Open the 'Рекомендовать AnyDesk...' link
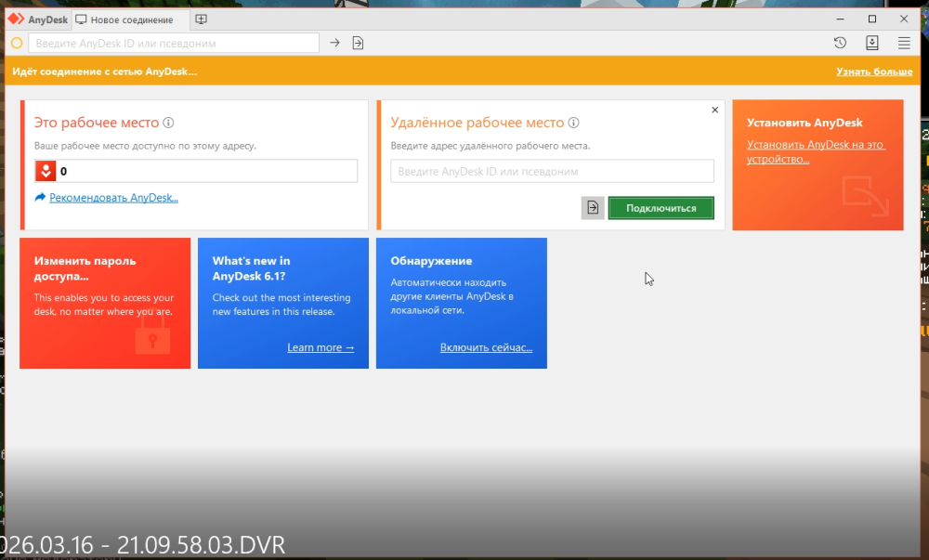The width and height of the screenshot is (929, 560). click(x=113, y=198)
